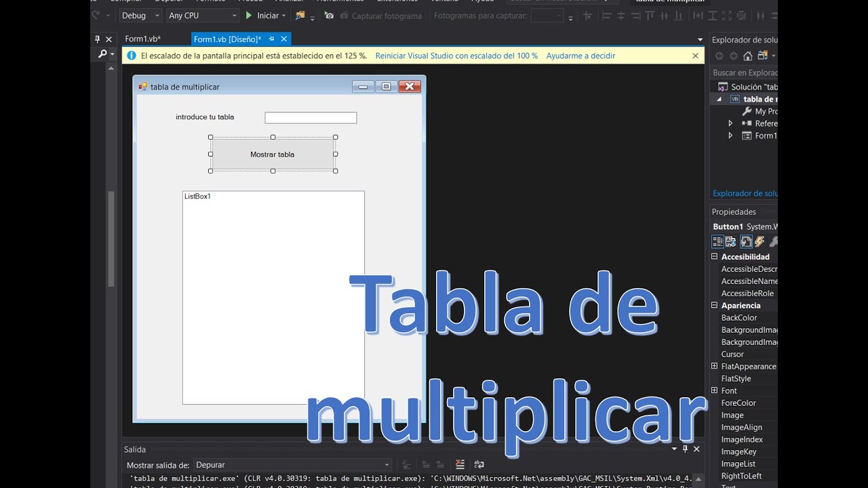Click the text box next to introduce tu tabla
Viewport: 868px width, 488px height.
coord(311,118)
